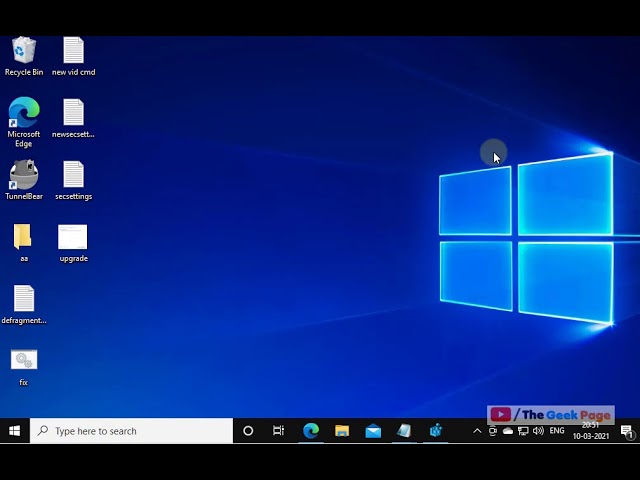Viewport: 640px width, 480px height.
Task: Select the 'defragment...' text file
Action: click(x=24, y=304)
